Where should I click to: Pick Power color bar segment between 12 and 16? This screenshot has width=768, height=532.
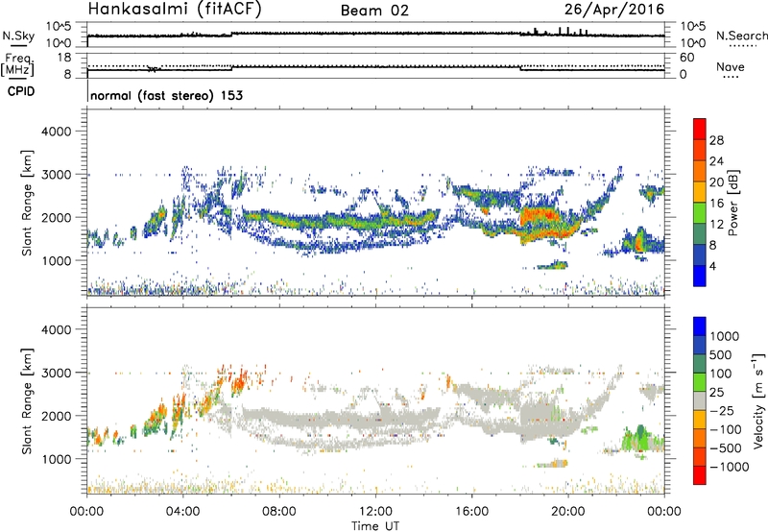tap(700, 213)
